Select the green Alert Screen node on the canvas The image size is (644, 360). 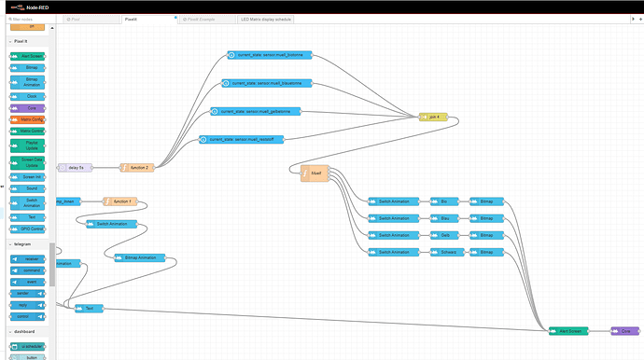point(568,331)
